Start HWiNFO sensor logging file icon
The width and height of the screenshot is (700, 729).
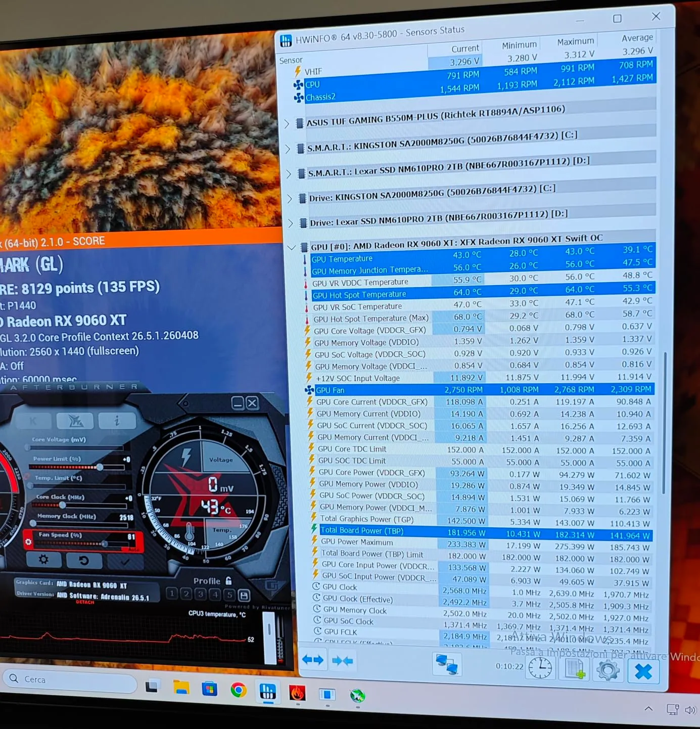click(575, 669)
